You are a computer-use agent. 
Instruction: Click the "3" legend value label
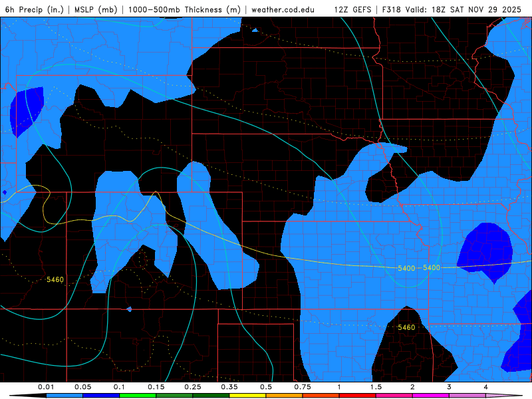[450, 387]
